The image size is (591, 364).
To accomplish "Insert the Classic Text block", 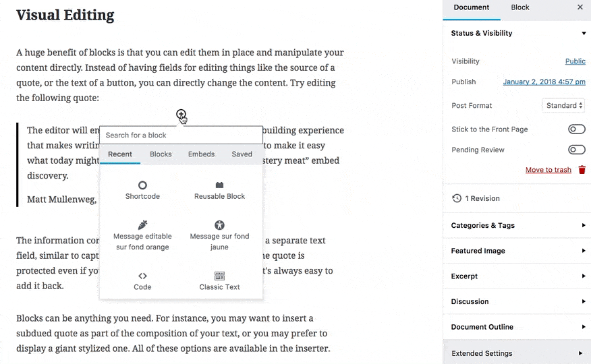I will coord(219,280).
